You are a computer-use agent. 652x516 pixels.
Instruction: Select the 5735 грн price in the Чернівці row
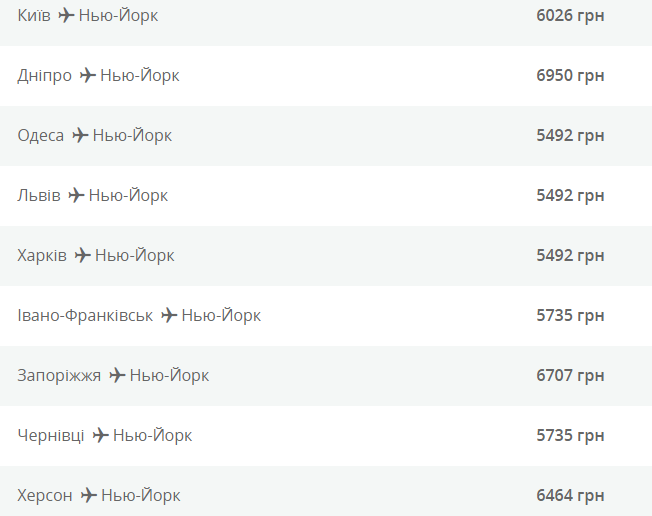570,436
